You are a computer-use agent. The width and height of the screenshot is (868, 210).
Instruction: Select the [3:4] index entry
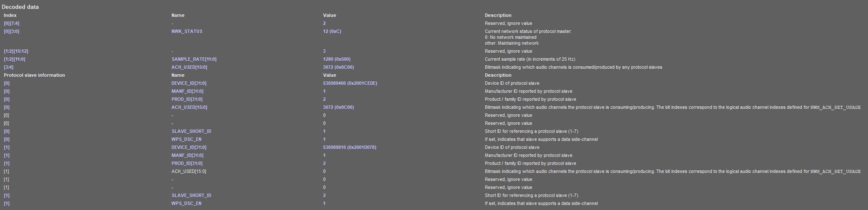click(x=8, y=67)
